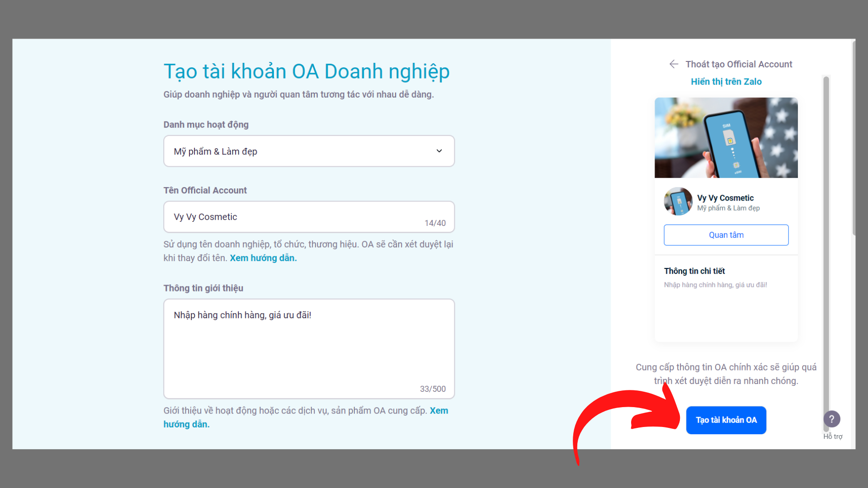Click the Hỗ trợ label text

click(833, 436)
